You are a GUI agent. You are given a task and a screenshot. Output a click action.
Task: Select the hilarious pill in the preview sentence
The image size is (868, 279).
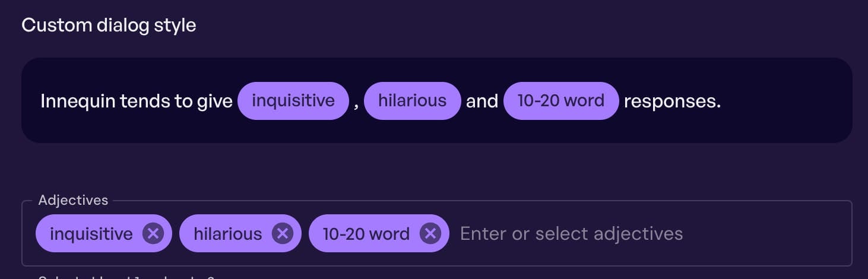point(412,101)
